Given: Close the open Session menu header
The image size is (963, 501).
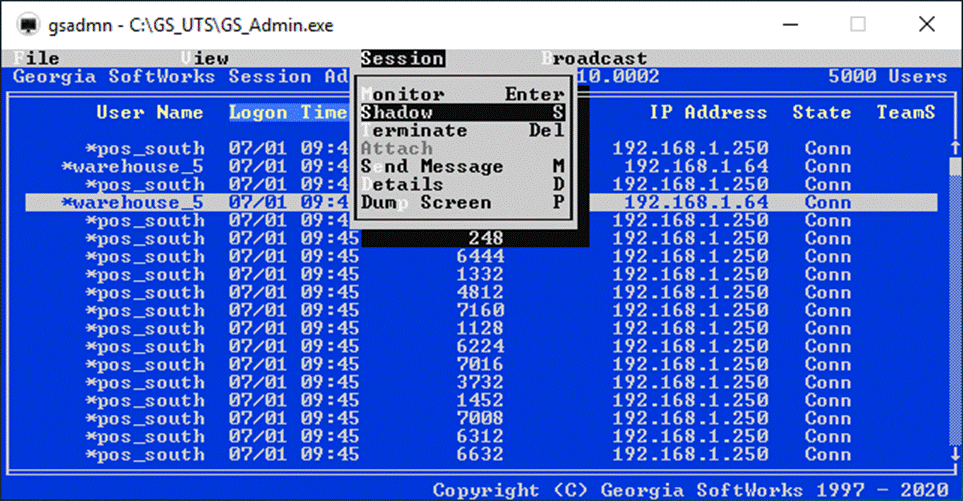Looking at the screenshot, I should pyautogui.click(x=403, y=58).
